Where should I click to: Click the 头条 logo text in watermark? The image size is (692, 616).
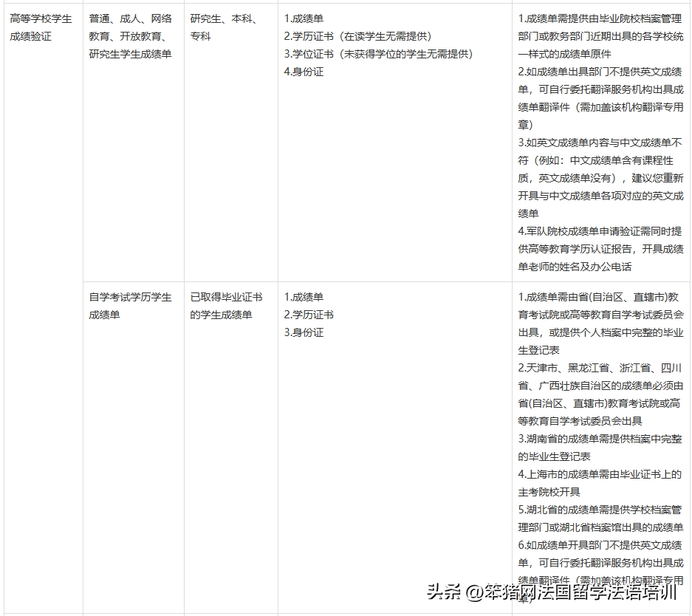pos(445,591)
